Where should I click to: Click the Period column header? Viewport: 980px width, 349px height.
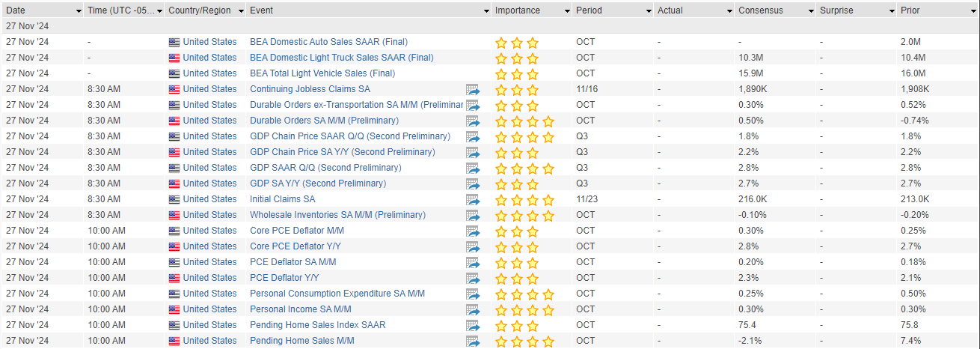(589, 10)
